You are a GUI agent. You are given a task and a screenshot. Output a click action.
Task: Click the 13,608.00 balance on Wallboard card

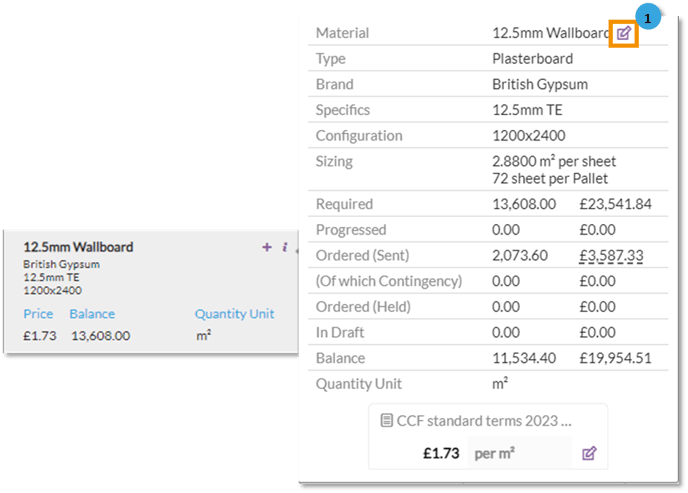(101, 335)
